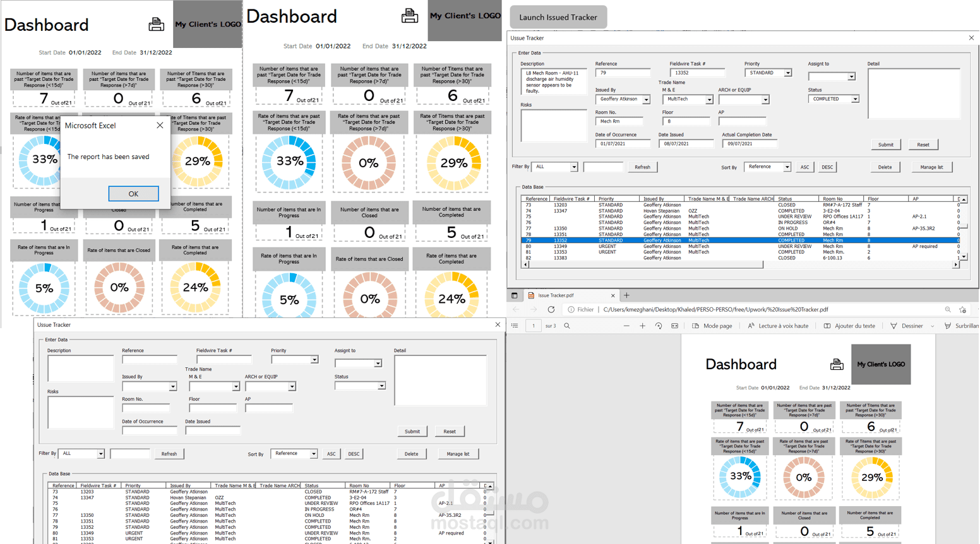Select row 80 URGENT 13349 in filled form

point(739,246)
